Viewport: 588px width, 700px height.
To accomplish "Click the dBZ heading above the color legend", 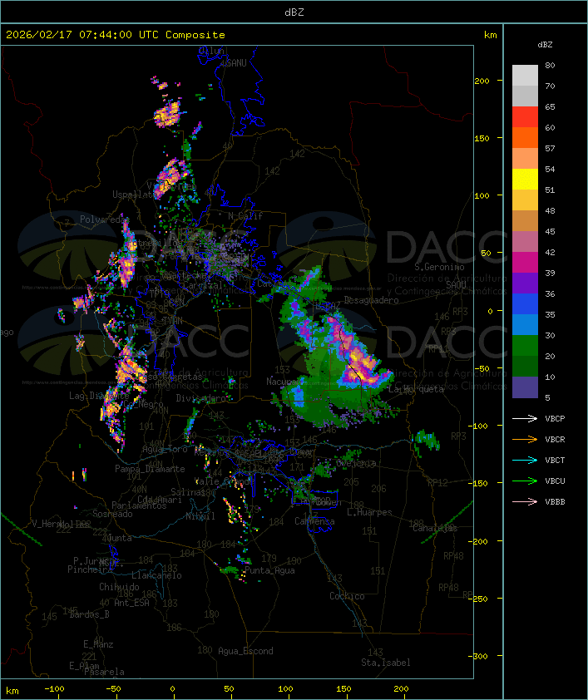I will (x=545, y=45).
